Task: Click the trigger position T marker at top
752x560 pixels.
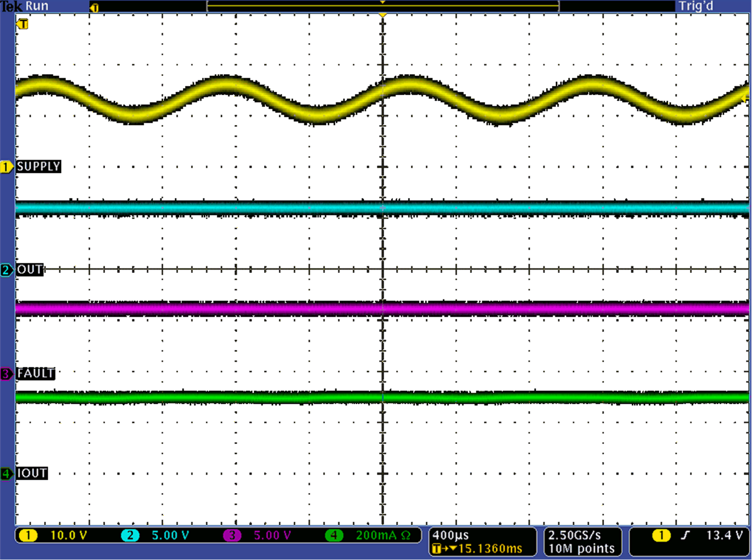Action: pyautogui.click(x=383, y=16)
